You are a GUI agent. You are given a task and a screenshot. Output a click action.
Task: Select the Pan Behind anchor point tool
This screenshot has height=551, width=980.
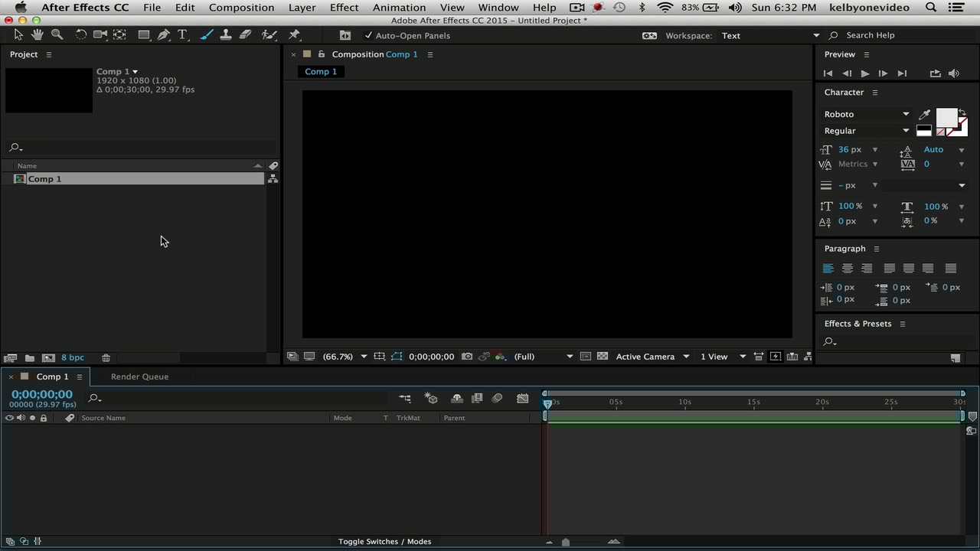(x=120, y=34)
